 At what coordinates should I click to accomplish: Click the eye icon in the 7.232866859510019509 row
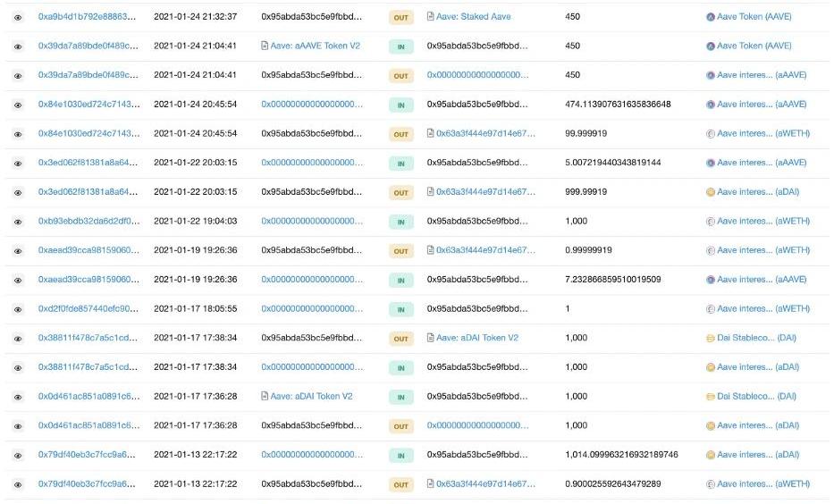tap(18, 281)
